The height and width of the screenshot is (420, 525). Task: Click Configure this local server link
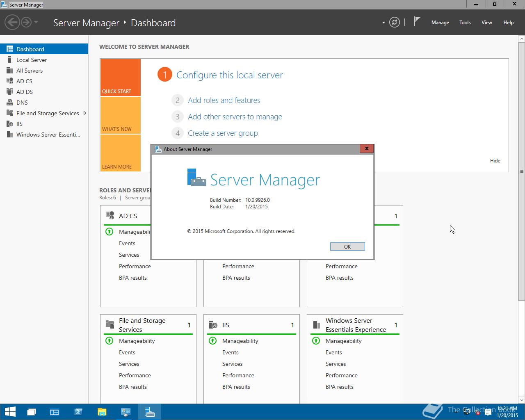[230, 75]
